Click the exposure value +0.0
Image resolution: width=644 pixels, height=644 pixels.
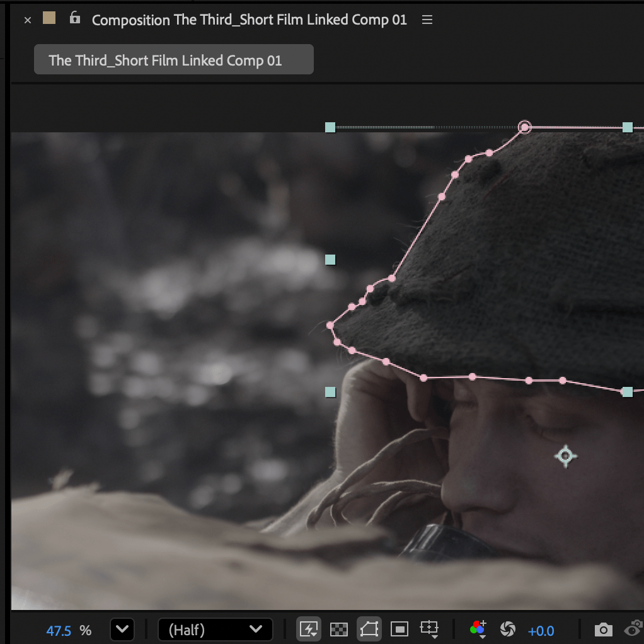(x=541, y=630)
